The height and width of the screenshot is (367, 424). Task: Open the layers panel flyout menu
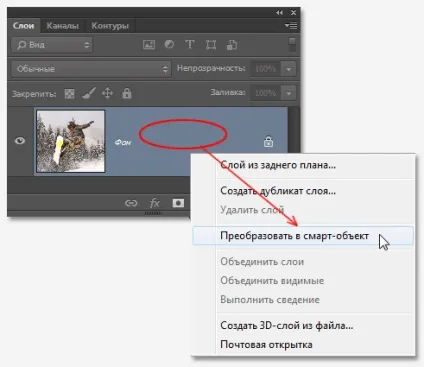[291, 25]
